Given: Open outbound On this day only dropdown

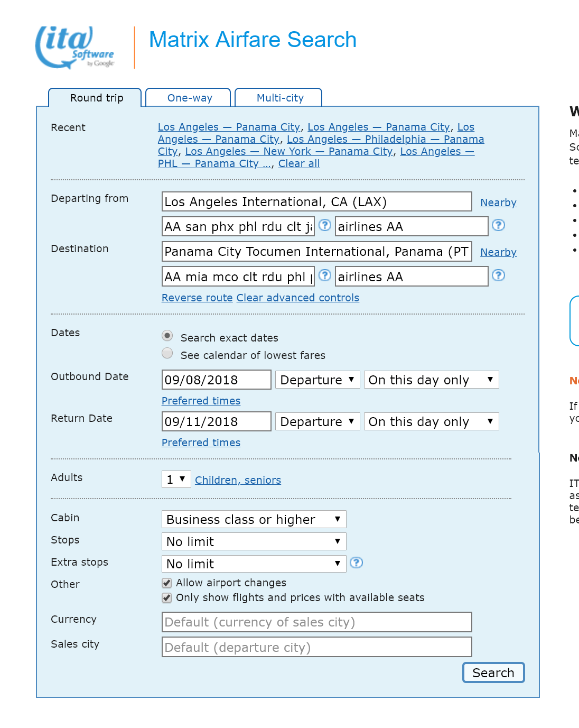Looking at the screenshot, I should [x=431, y=380].
